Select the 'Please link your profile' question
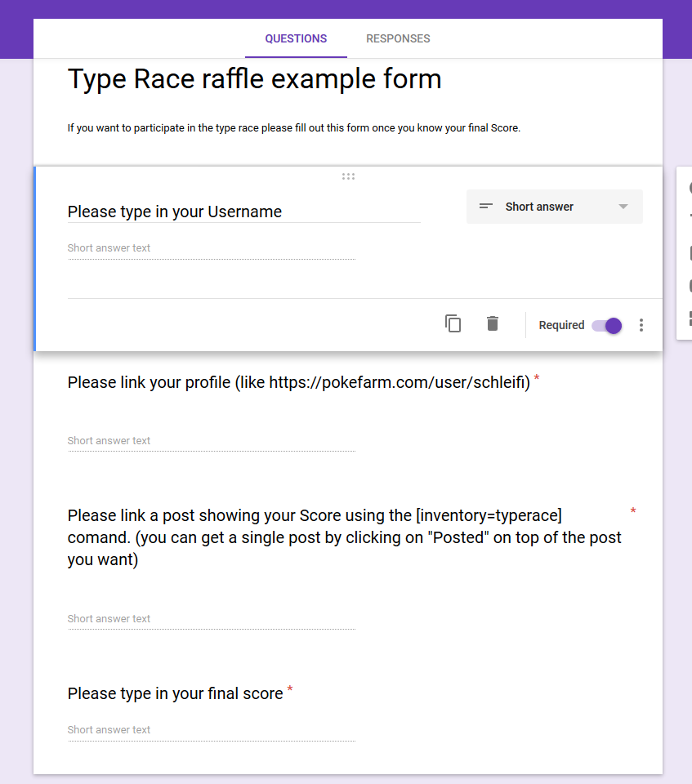692x784 pixels. 298,382
